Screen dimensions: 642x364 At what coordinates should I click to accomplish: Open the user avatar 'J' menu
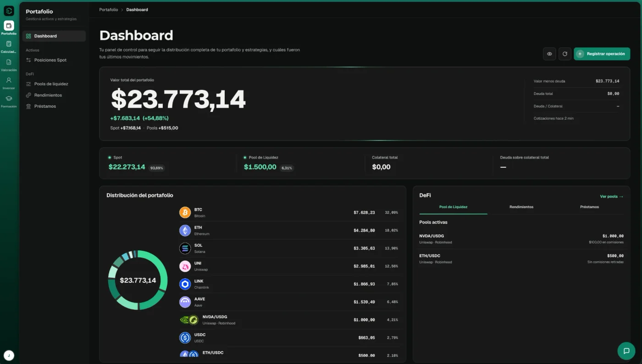tap(9, 355)
